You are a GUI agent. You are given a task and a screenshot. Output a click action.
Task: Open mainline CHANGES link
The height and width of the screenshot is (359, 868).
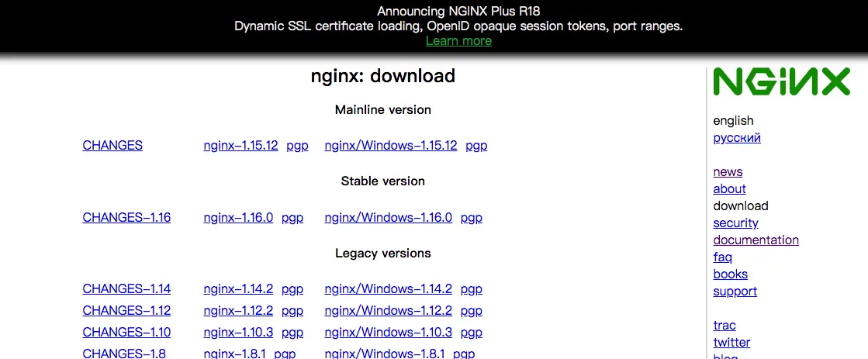112,146
